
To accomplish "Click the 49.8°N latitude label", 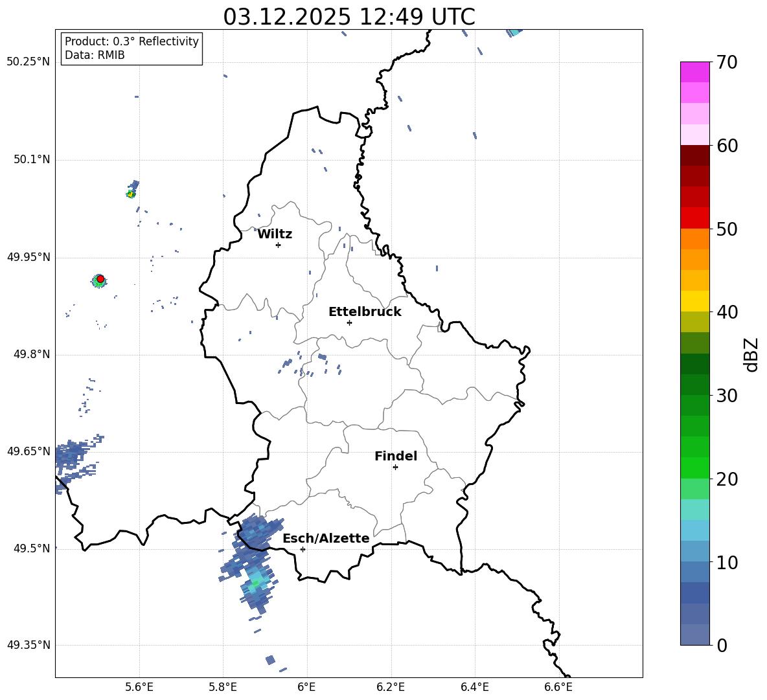I will click(x=32, y=354).
